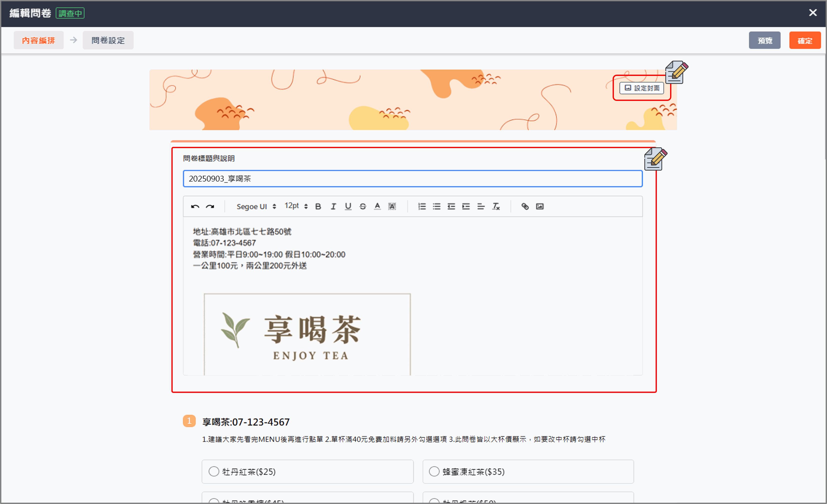This screenshot has height=504, width=827.
Task: Apply strikethrough formatting
Action: coord(363,206)
